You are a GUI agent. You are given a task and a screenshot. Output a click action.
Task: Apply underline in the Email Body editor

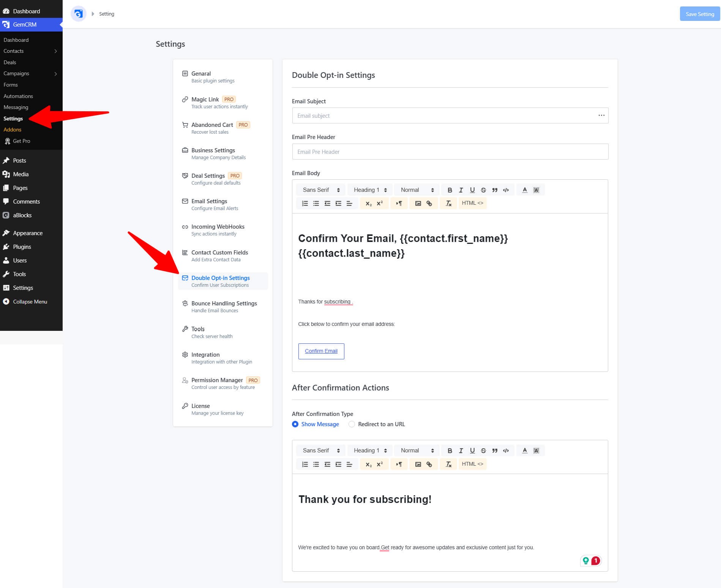(x=472, y=190)
